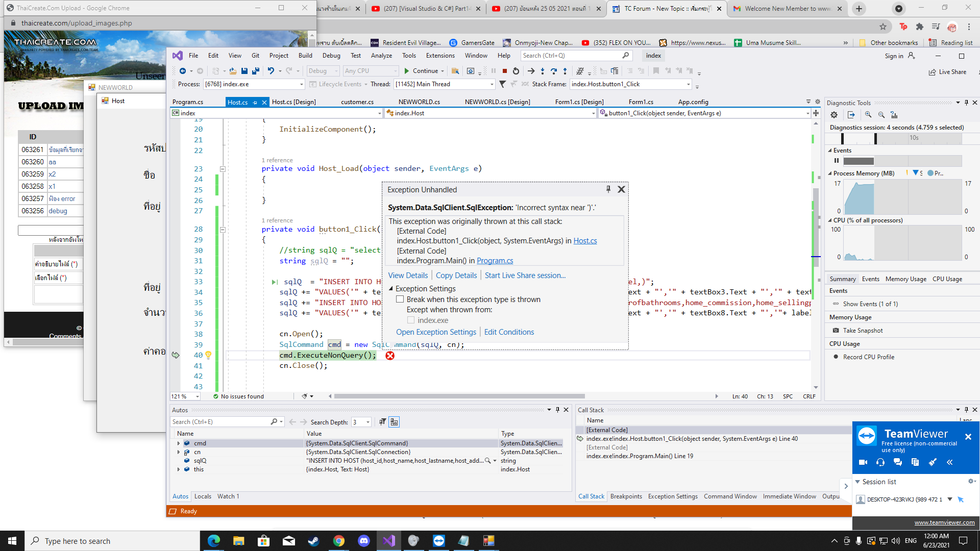Click the View Details link

(407, 275)
